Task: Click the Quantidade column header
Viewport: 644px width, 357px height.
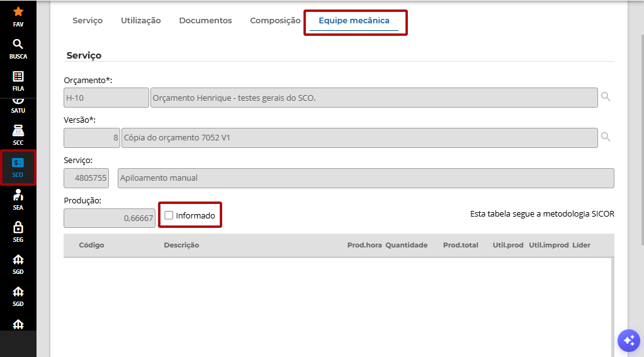Action: click(406, 246)
